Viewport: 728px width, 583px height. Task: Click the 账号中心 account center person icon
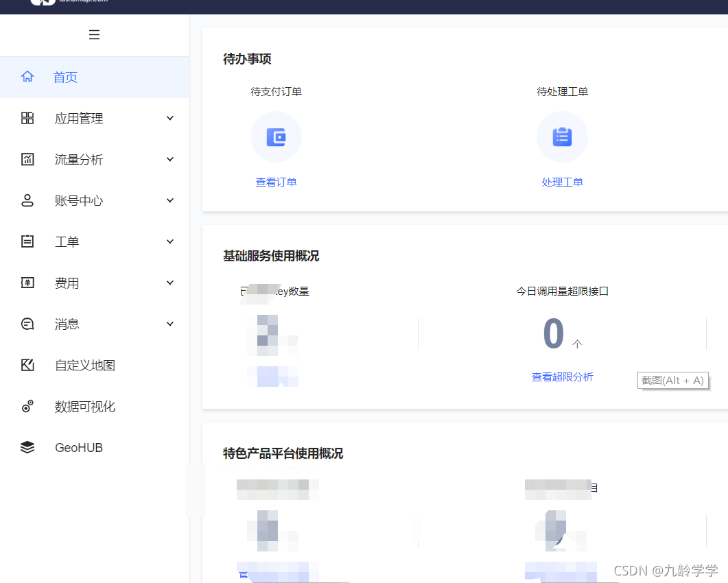27,200
